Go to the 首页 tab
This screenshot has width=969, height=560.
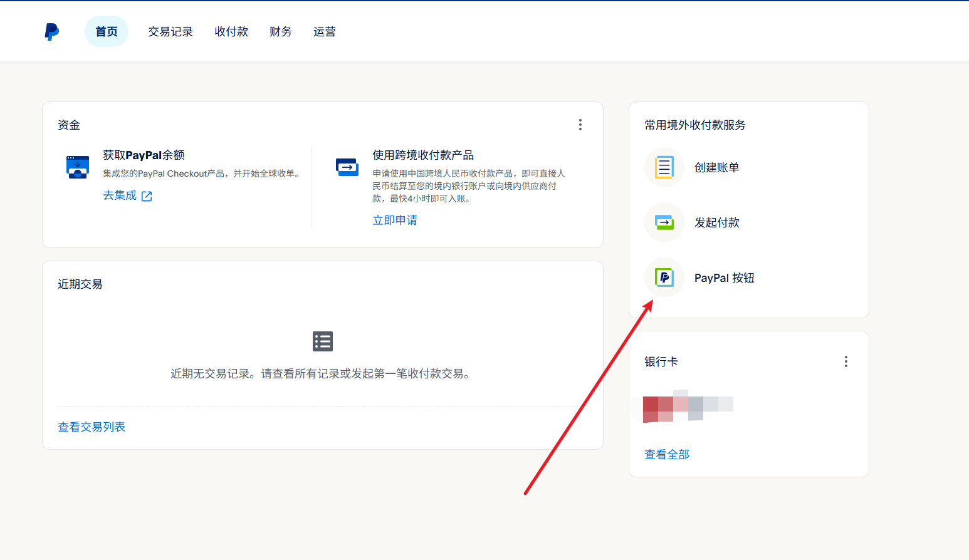pyautogui.click(x=107, y=31)
